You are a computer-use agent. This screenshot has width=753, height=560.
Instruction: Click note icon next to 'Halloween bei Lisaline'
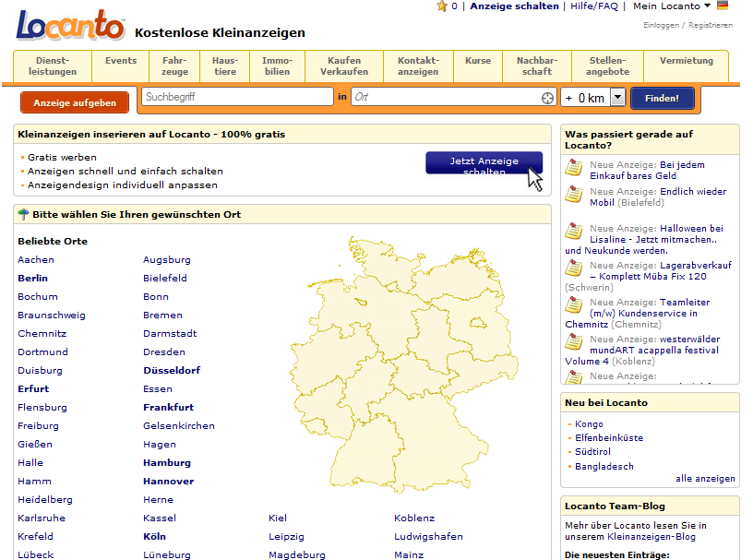point(573,231)
